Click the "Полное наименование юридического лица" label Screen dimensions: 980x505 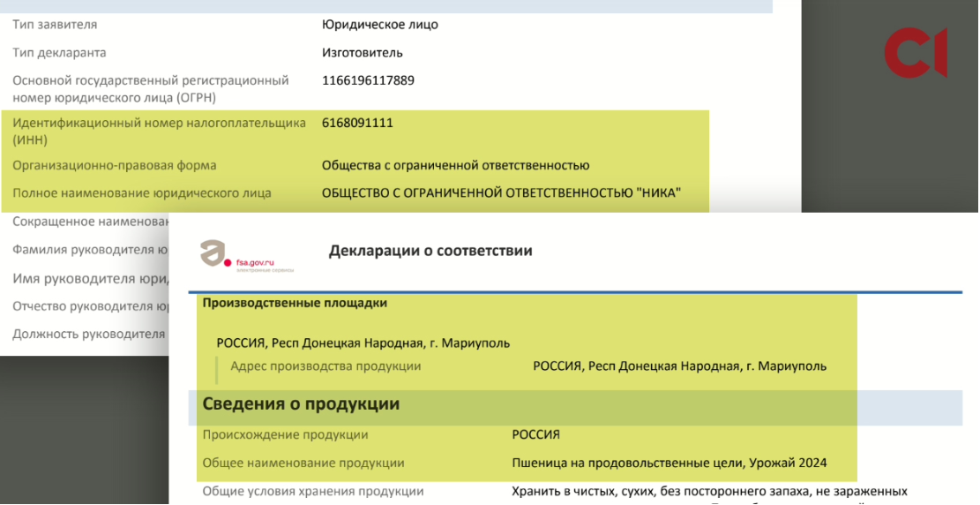pyautogui.click(x=141, y=193)
